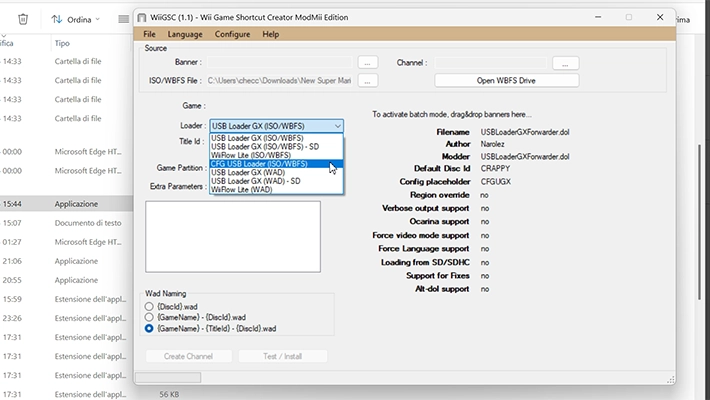Click the window resize grip in corner
This screenshot has width=710, height=400.
pos(671,380)
